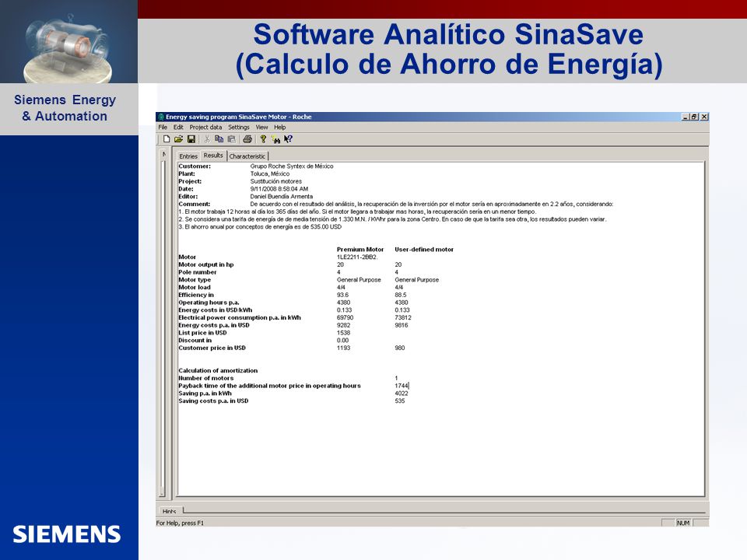Open the Edit menu
This screenshot has height=560, width=747.
coord(178,127)
